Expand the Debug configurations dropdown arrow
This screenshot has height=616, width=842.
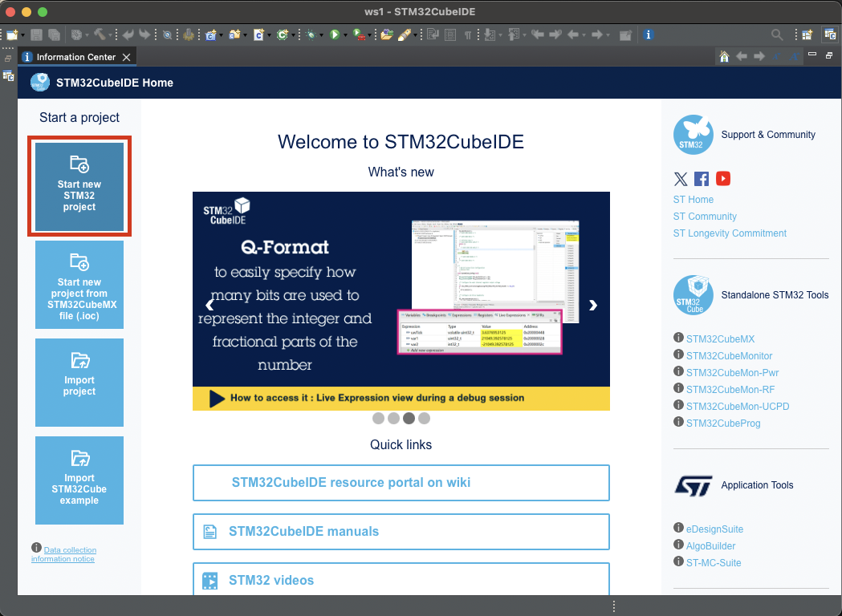321,35
